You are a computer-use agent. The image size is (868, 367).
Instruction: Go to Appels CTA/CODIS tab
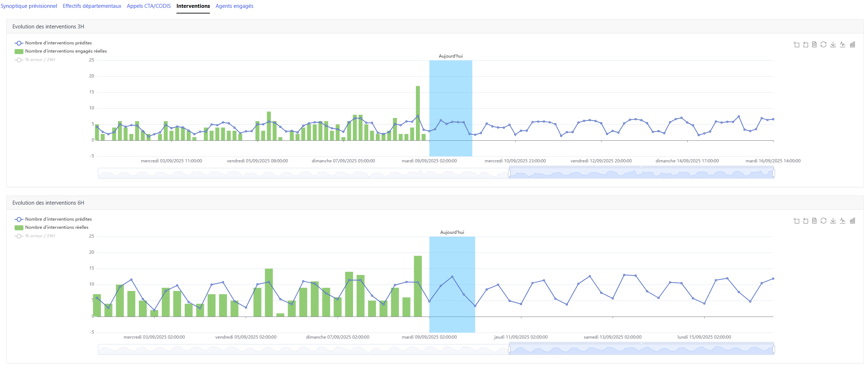pyautogui.click(x=148, y=6)
